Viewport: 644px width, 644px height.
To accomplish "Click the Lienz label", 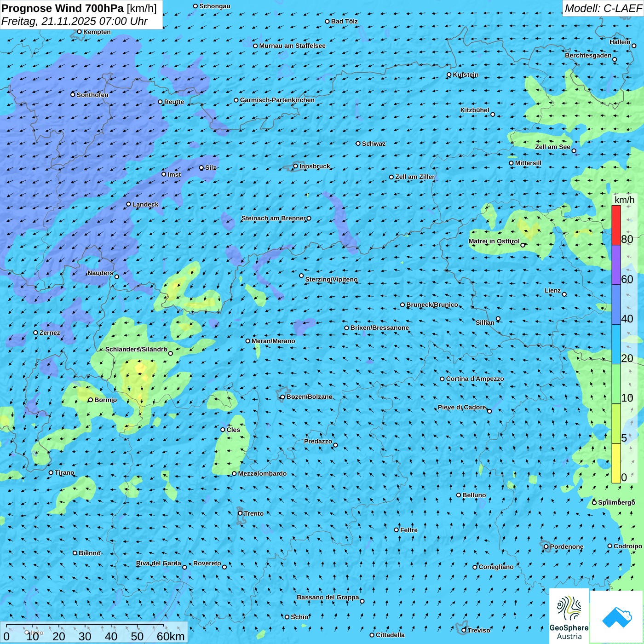I will point(552,290).
